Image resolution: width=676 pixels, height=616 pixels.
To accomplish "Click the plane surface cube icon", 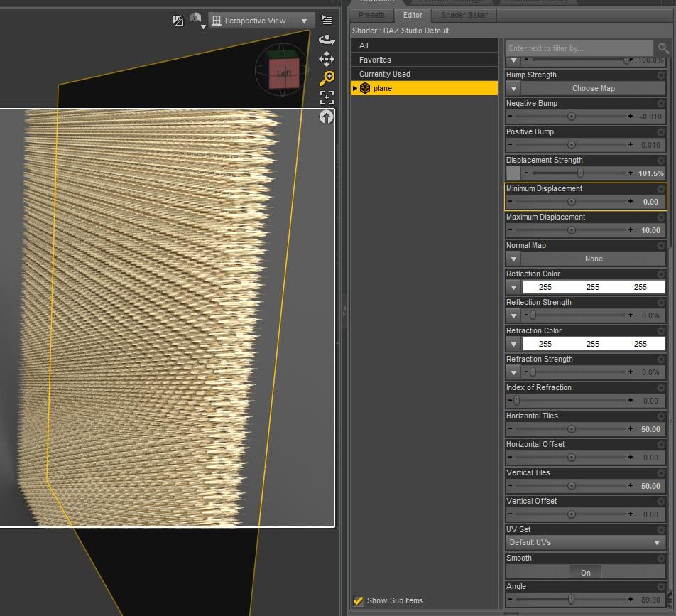I will [x=365, y=88].
